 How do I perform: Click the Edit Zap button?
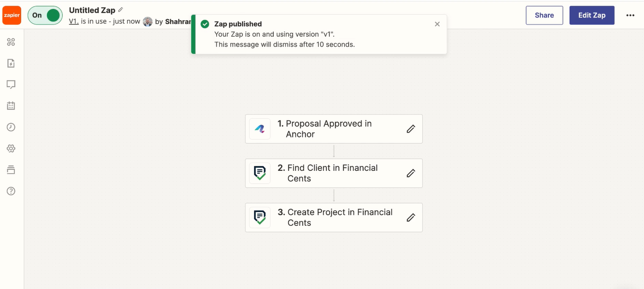[592, 15]
